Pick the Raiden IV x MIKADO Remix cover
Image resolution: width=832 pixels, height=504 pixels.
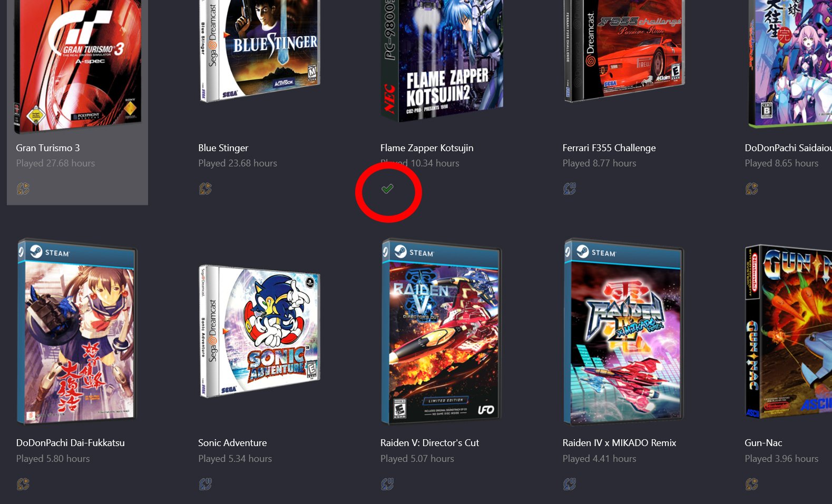pyautogui.click(x=624, y=332)
